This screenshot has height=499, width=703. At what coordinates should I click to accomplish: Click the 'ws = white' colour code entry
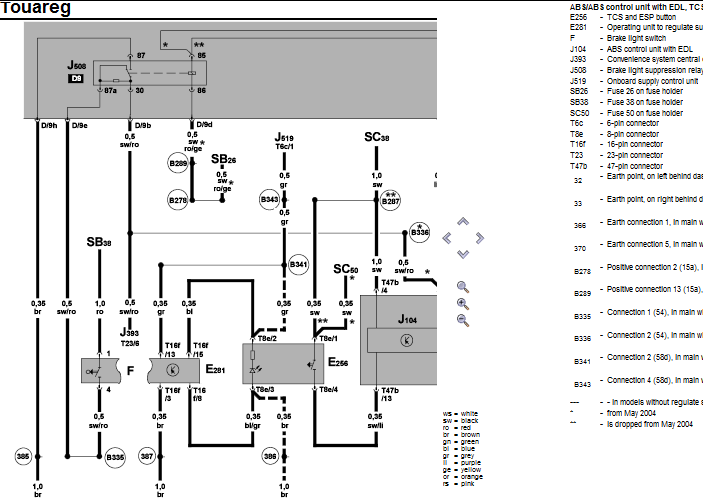[460, 413]
